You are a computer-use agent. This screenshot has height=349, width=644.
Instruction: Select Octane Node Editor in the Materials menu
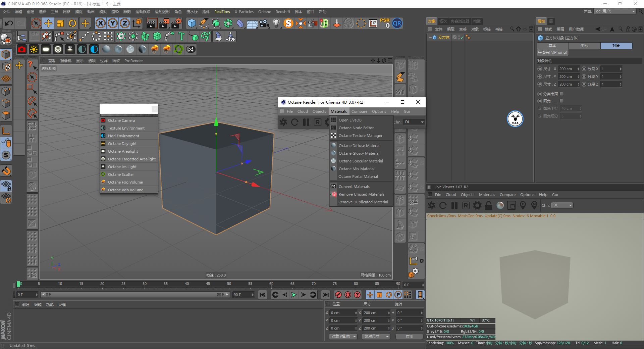[356, 128]
